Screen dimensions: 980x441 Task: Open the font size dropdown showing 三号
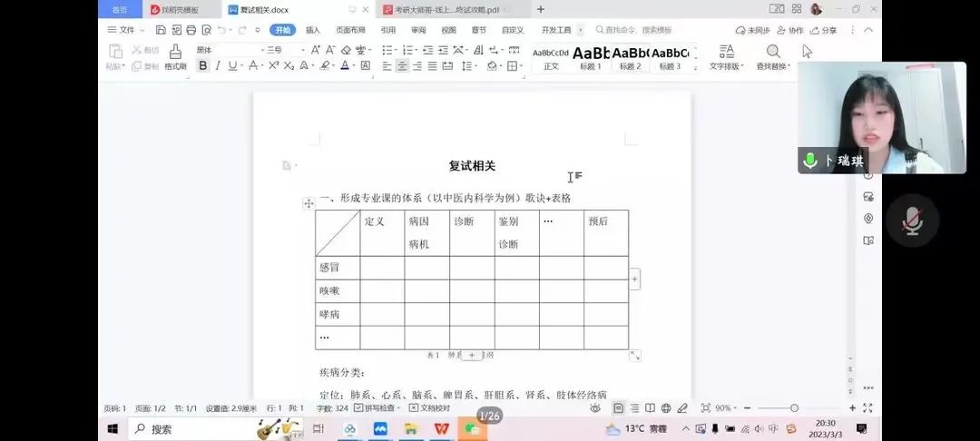click(286, 50)
